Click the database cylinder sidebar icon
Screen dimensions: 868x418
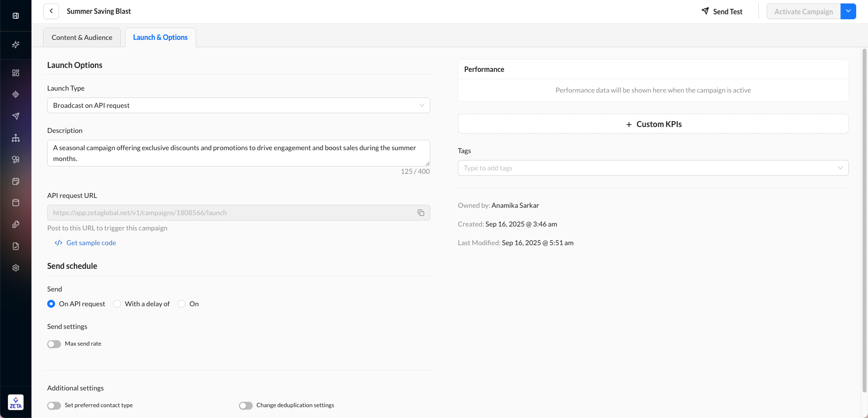click(16, 203)
